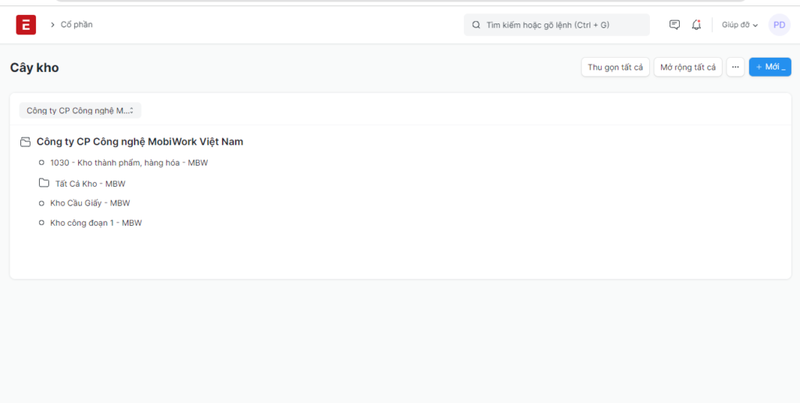
Task: Select Kho công đoạn 1 - MBW
Action: point(96,223)
